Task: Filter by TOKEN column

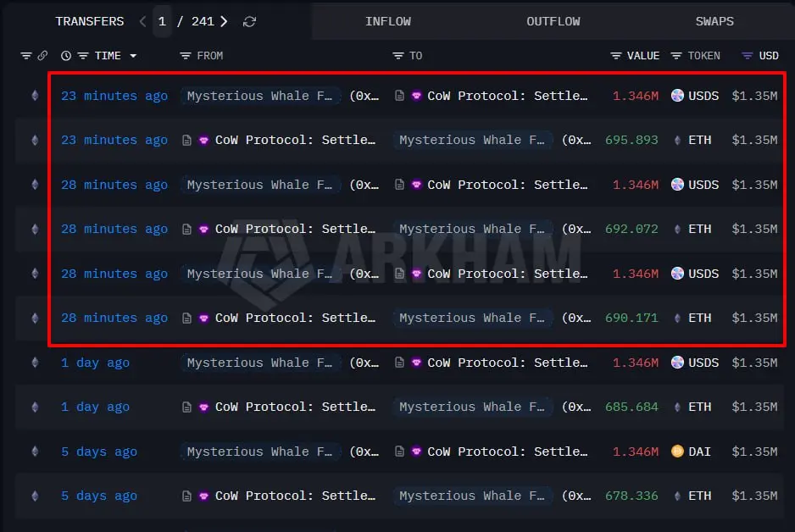Action: pos(676,56)
